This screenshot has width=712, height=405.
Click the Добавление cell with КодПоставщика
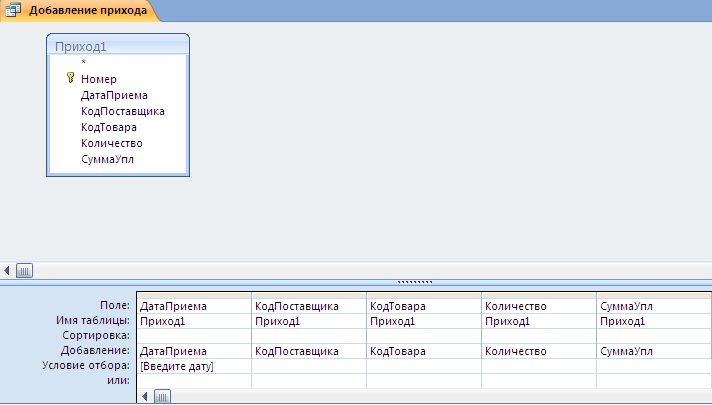pos(309,351)
